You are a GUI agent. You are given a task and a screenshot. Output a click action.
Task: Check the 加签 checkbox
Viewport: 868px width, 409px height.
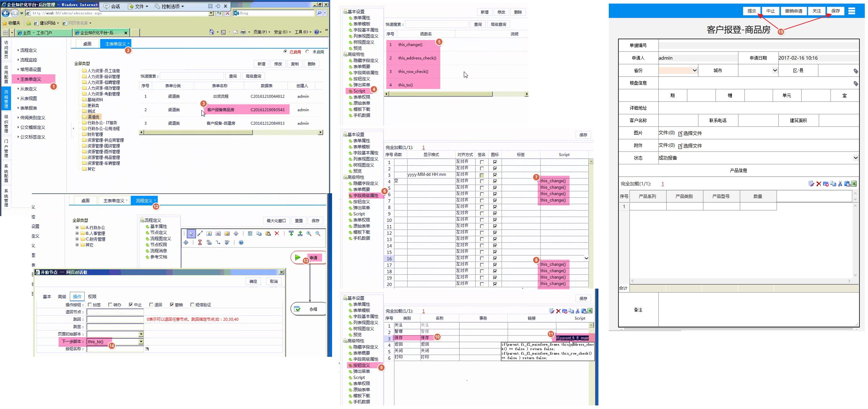pyautogui.click(x=90, y=305)
